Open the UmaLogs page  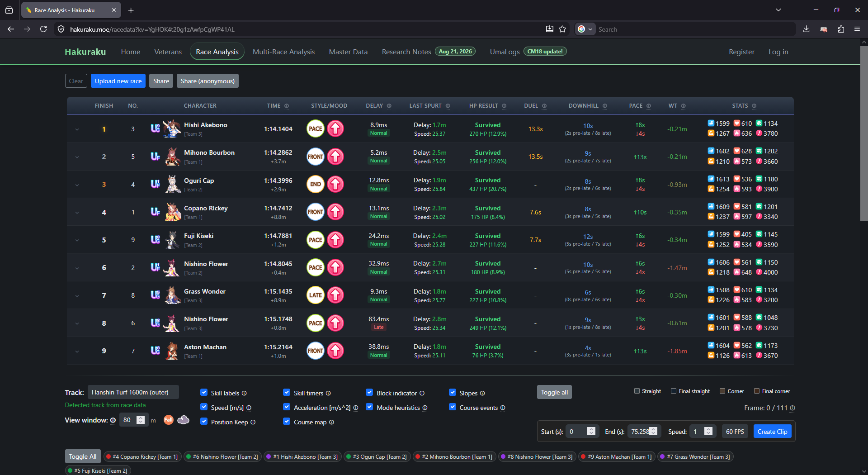click(505, 52)
